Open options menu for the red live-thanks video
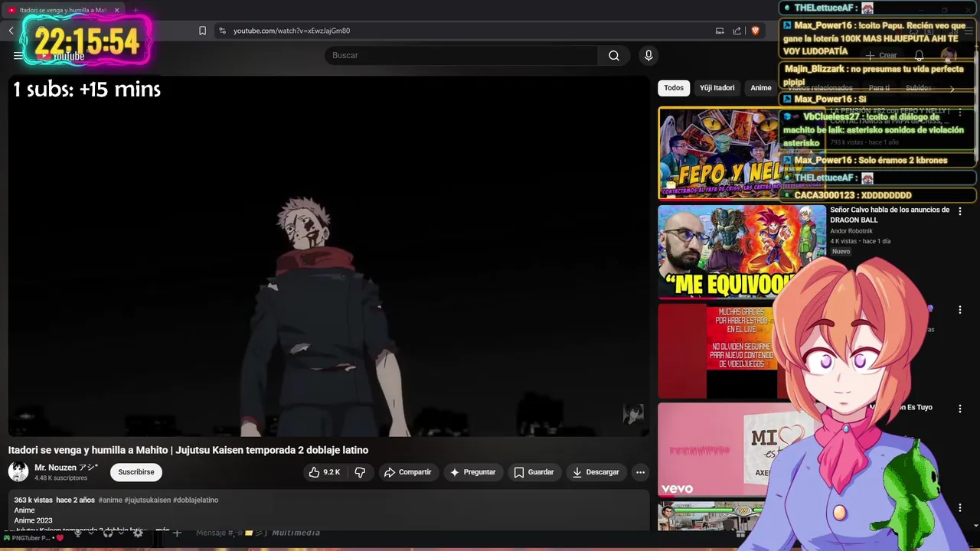 coord(959,310)
